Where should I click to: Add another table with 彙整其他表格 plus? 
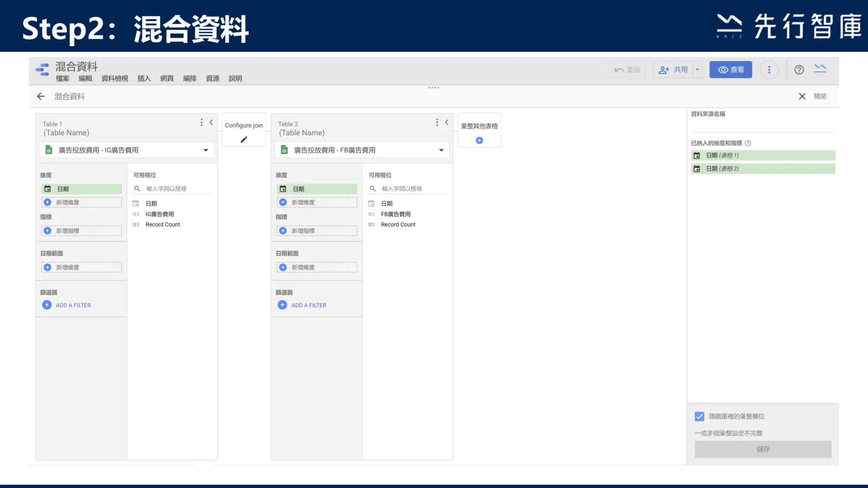pyautogui.click(x=480, y=141)
